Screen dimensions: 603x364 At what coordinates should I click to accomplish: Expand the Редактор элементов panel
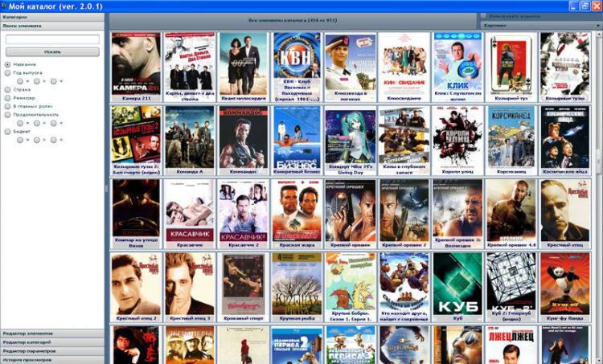[x=52, y=333]
